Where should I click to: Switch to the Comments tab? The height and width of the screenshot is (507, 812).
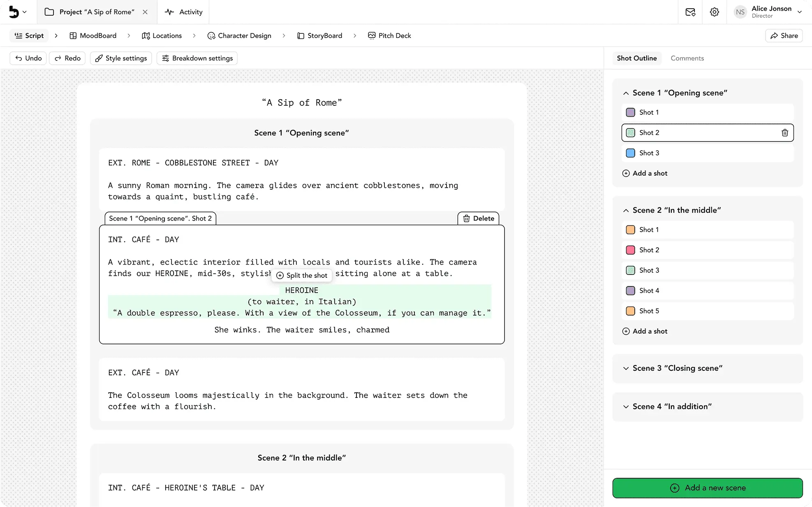click(687, 58)
